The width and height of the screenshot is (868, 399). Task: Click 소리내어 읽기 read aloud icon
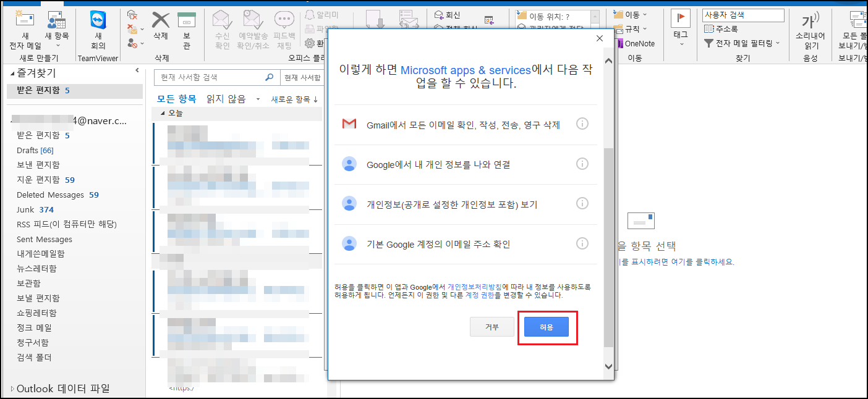click(x=810, y=30)
